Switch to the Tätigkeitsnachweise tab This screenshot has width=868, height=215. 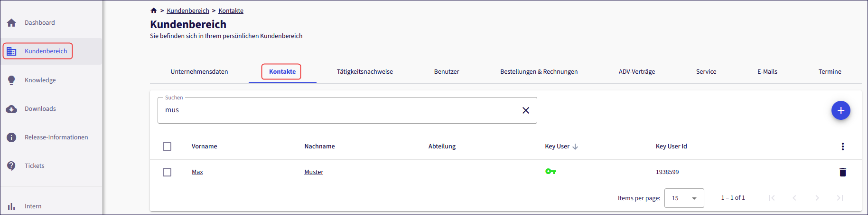point(364,72)
